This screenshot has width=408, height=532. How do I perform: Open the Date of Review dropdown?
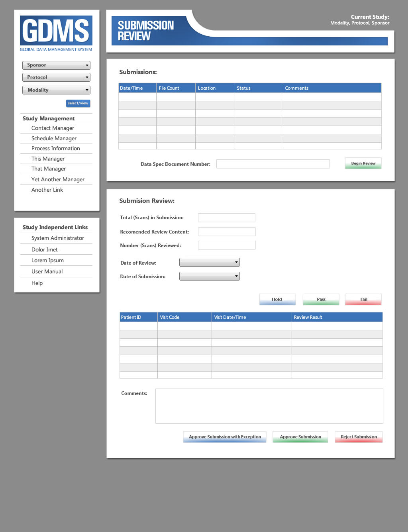(x=210, y=262)
